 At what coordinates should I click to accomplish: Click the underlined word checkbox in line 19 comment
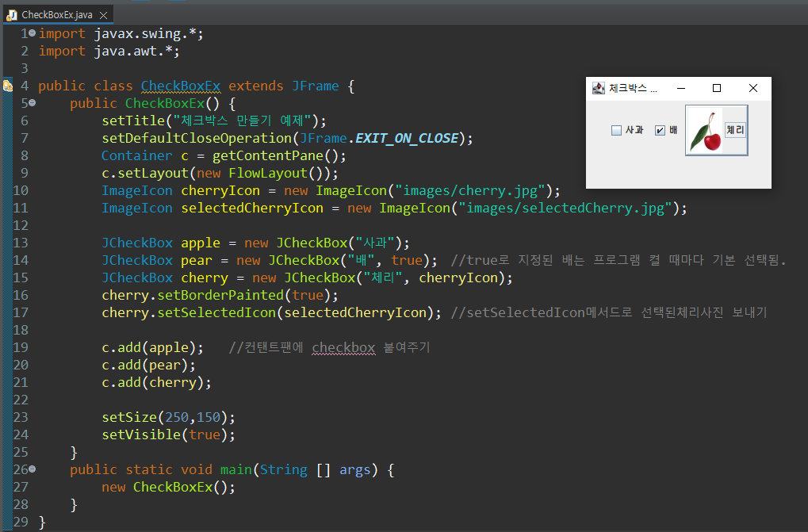pos(343,347)
